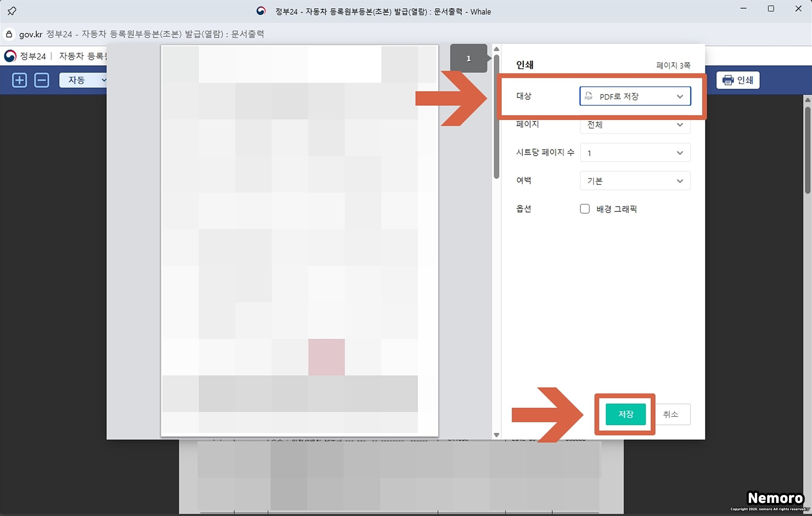Enable the 배경 그래픽 checkbox
812x516 pixels.
coord(584,209)
